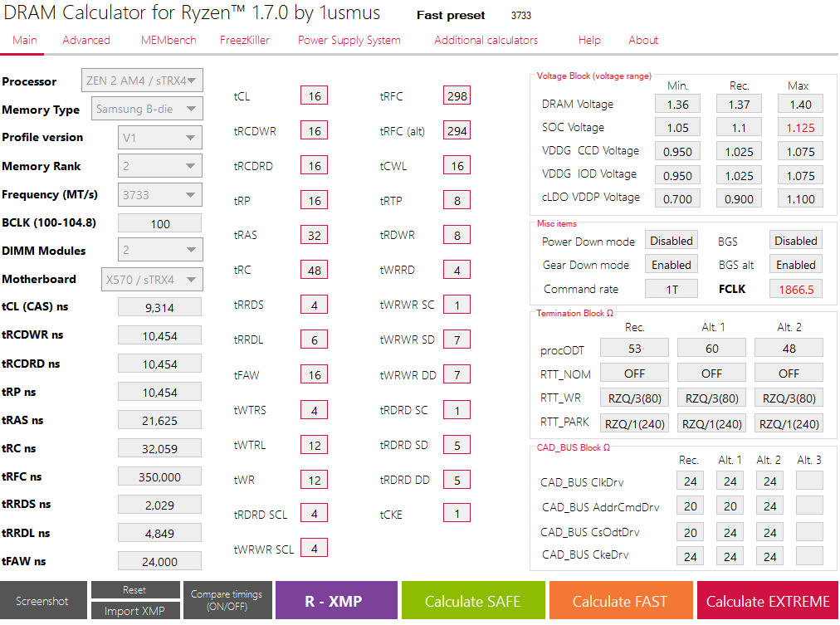This screenshot has height=625, width=840.
Task: Click the tRFC value 298
Action: [x=457, y=95]
